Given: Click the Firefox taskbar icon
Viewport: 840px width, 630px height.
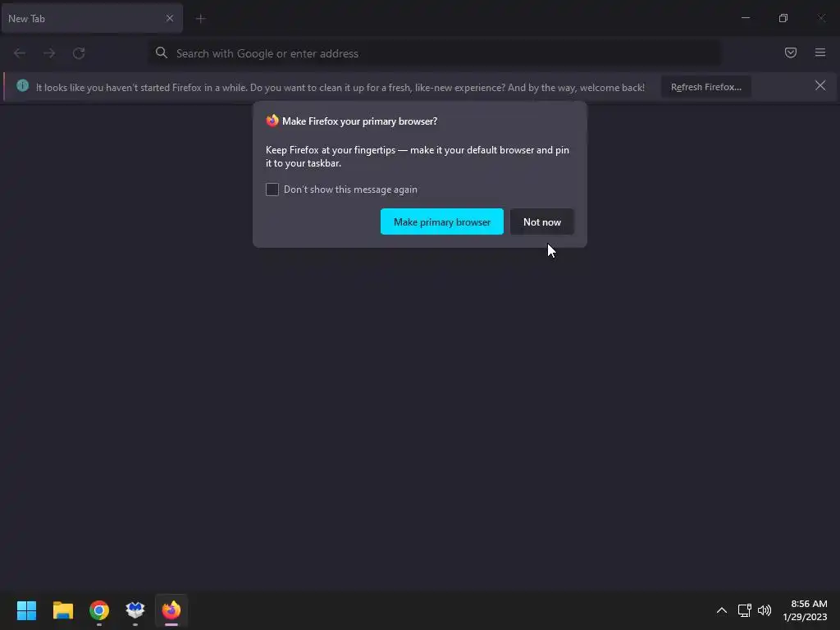Looking at the screenshot, I should (171, 610).
